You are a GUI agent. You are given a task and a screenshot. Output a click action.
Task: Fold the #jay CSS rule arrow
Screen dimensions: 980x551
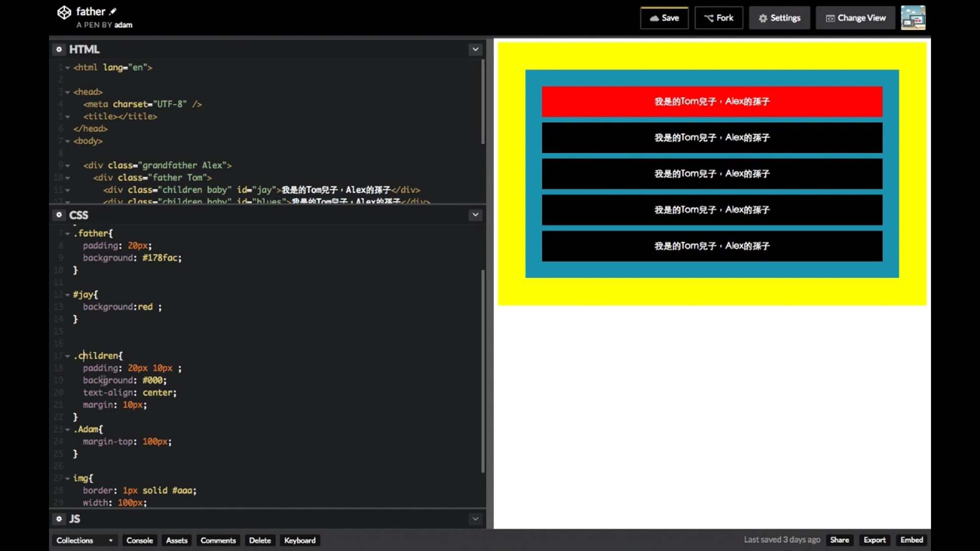[x=67, y=295]
